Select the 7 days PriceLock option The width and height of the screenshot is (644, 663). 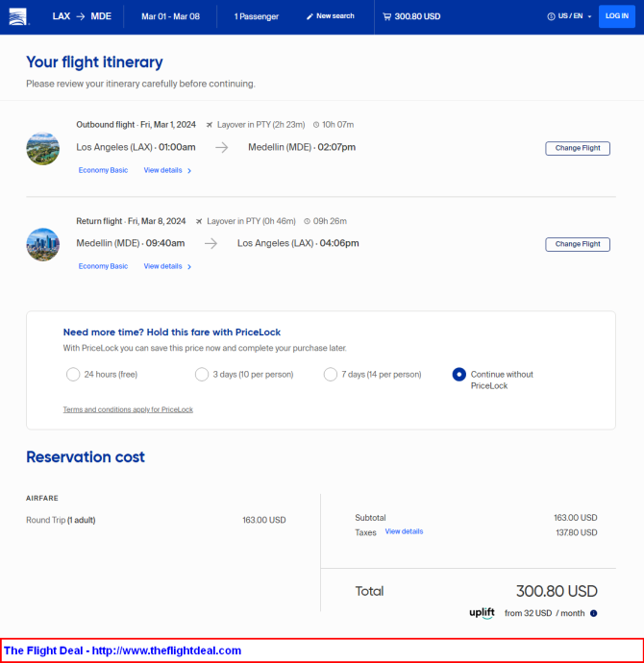(x=331, y=374)
